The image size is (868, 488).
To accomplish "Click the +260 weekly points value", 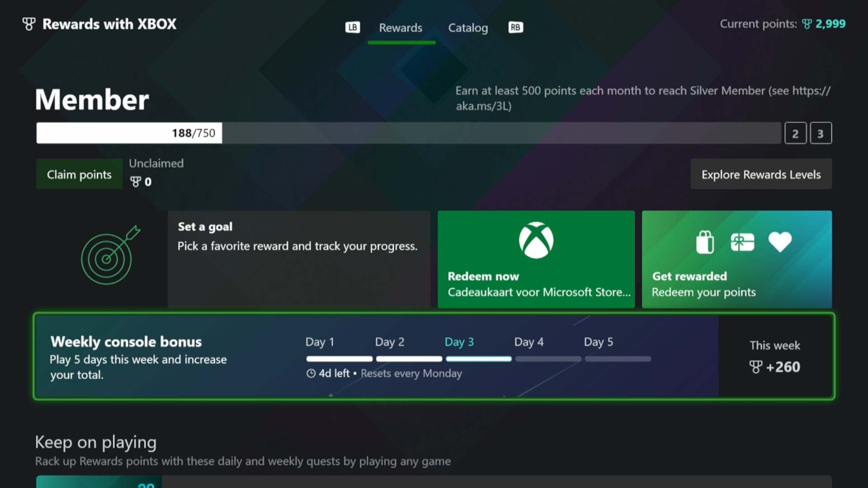I will pos(783,367).
